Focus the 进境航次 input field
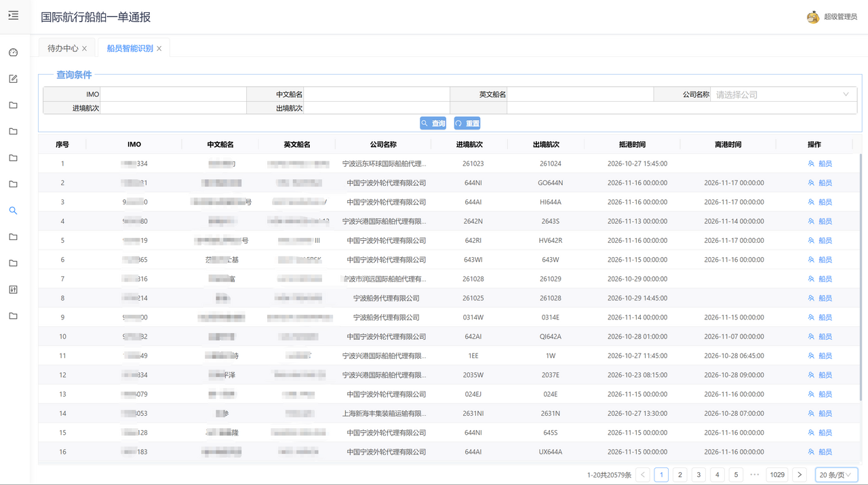The height and width of the screenshot is (485, 868). pyautogui.click(x=173, y=108)
